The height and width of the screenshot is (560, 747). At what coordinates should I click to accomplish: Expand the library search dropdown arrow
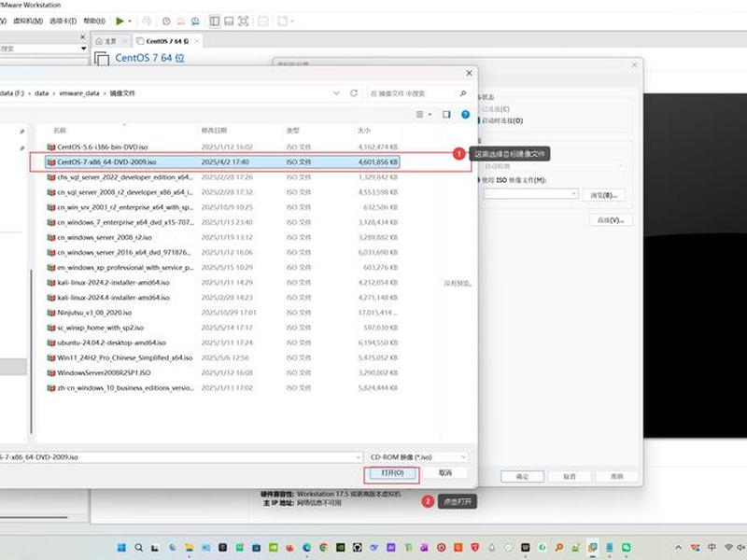84,49
